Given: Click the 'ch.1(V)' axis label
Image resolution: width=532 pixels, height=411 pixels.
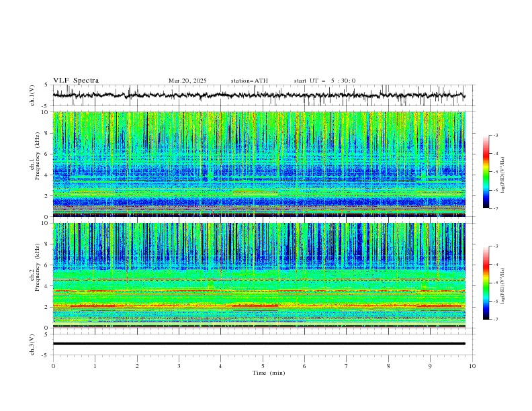Looking at the screenshot, I should pos(32,95).
